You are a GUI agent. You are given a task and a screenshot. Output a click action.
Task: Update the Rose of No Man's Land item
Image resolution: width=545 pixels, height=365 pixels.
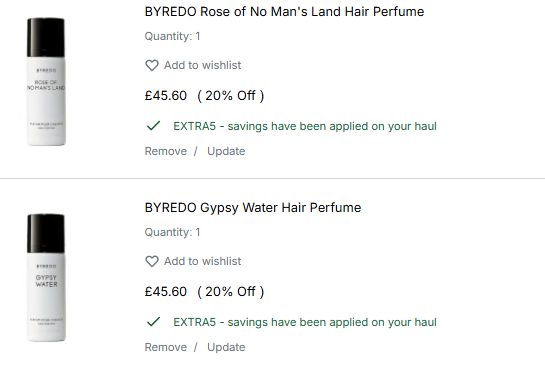tap(226, 152)
